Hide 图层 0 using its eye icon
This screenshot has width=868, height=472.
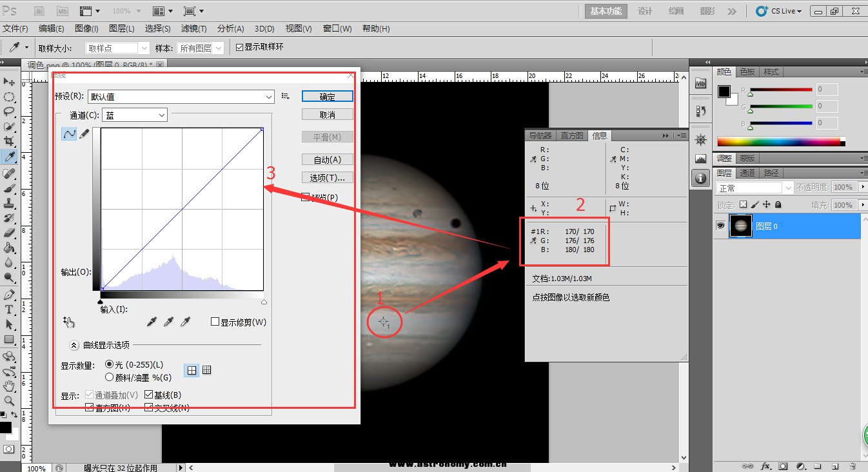(x=721, y=226)
